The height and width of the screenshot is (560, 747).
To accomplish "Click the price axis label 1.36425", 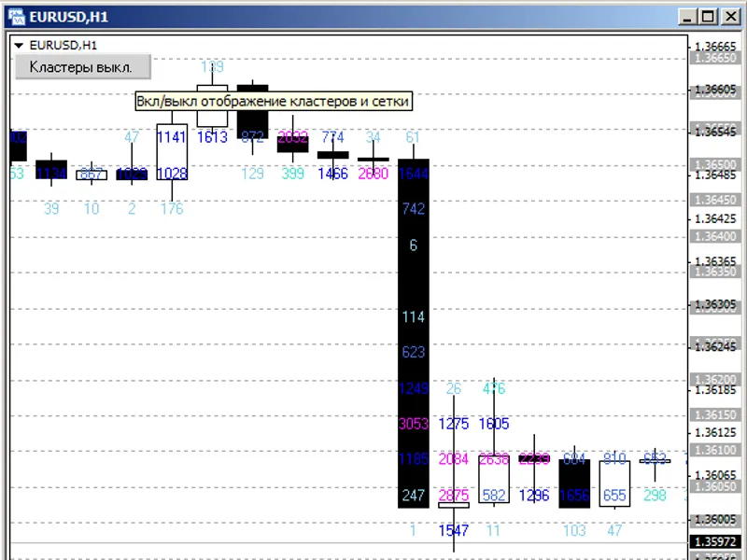I will point(715,219).
